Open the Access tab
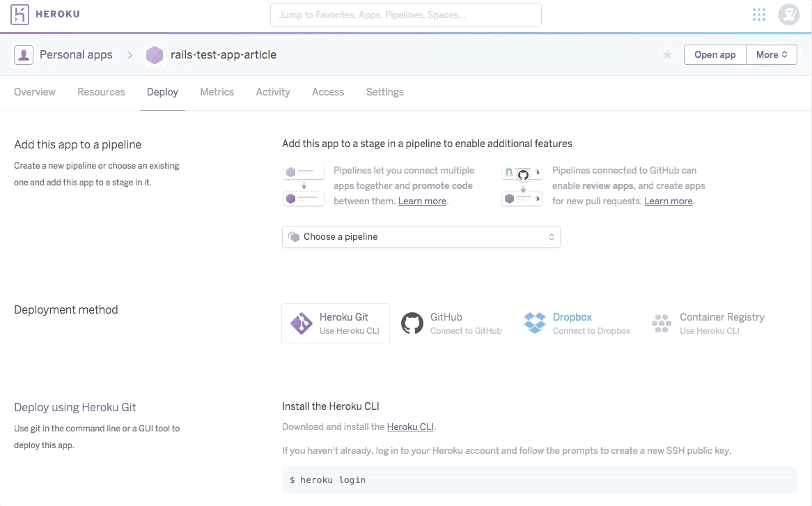This screenshot has height=506, width=812. tap(328, 92)
